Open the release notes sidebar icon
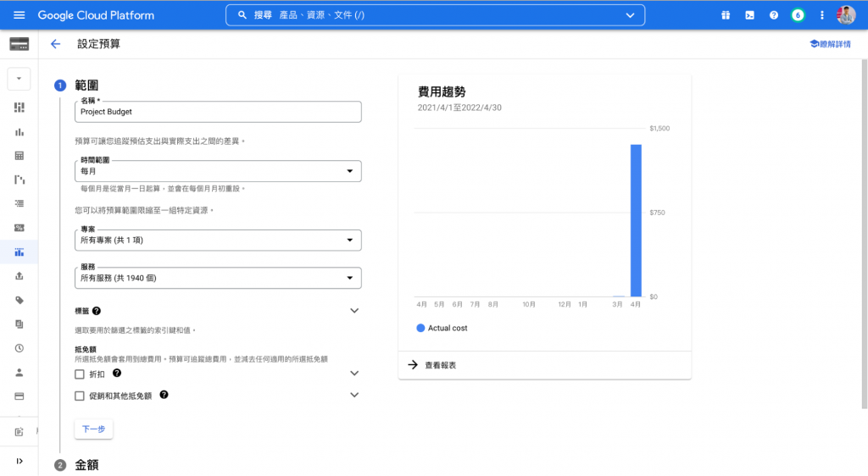The image size is (868, 476). tap(19, 432)
